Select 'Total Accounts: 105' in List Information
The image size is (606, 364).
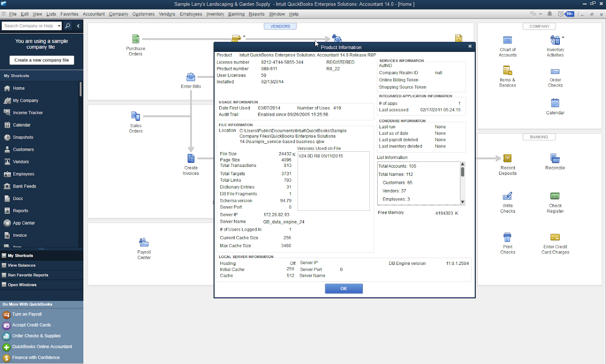click(397, 166)
